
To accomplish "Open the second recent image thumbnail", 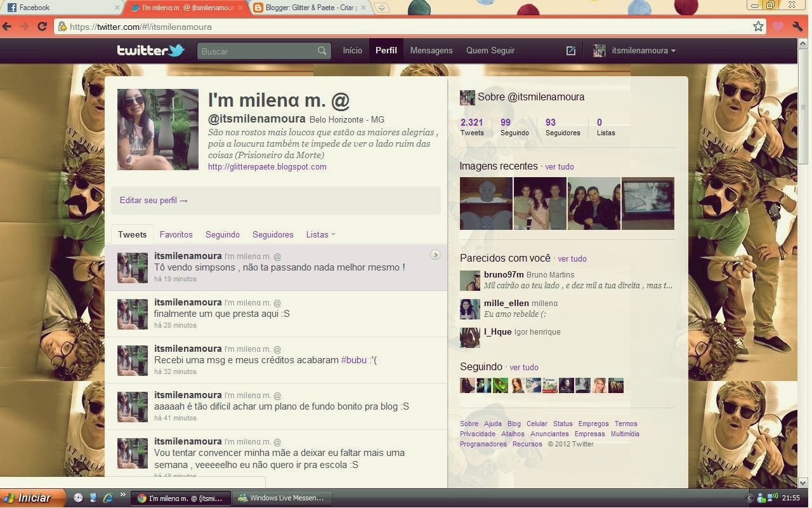I will (x=540, y=203).
